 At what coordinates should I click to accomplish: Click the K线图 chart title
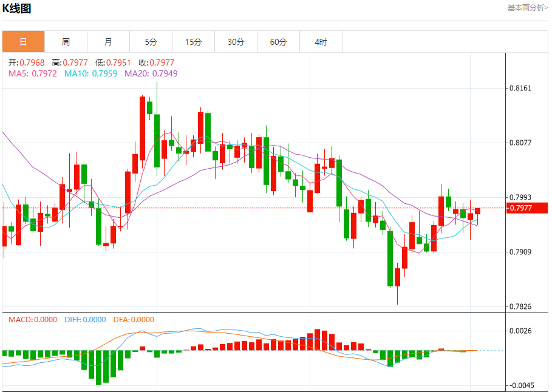pyautogui.click(x=16, y=8)
